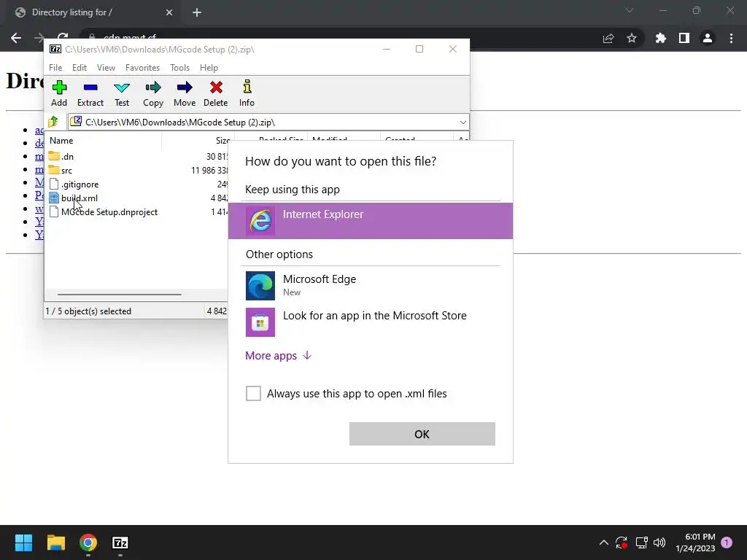This screenshot has height=560, width=747.
Task: Open the File menu in 7-Zip
Action: pos(55,68)
